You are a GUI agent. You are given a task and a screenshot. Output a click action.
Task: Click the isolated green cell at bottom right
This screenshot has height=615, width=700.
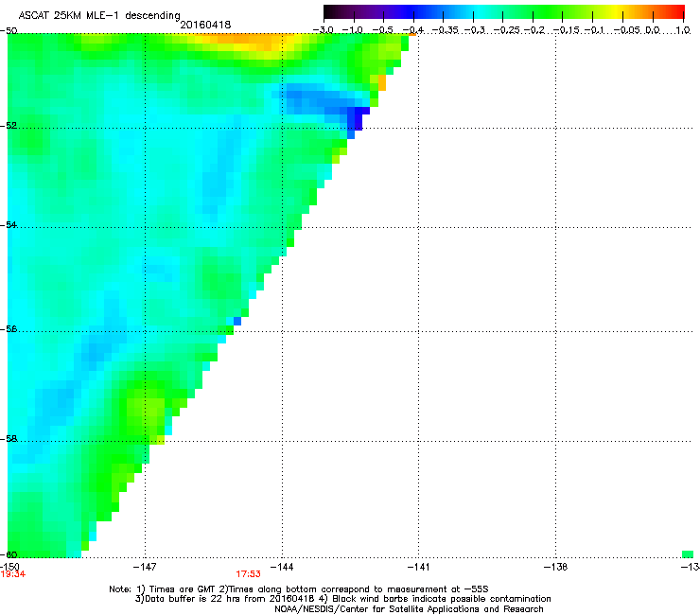coord(688,554)
